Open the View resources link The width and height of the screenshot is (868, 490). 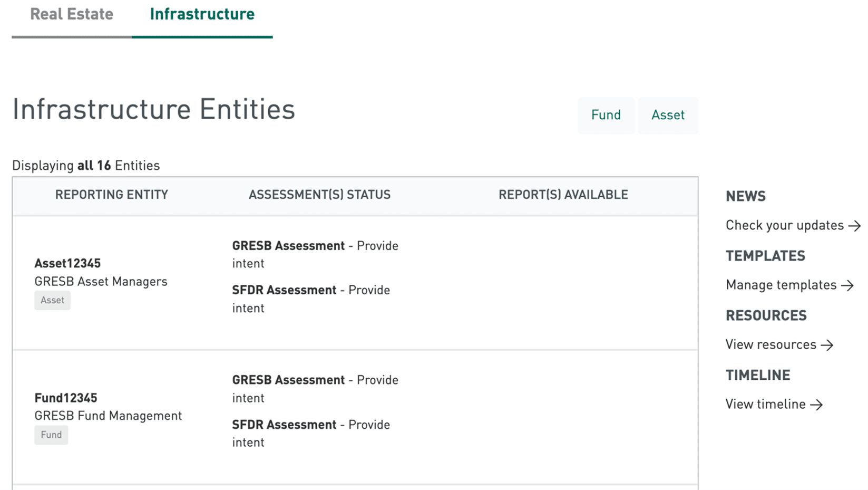[771, 344]
